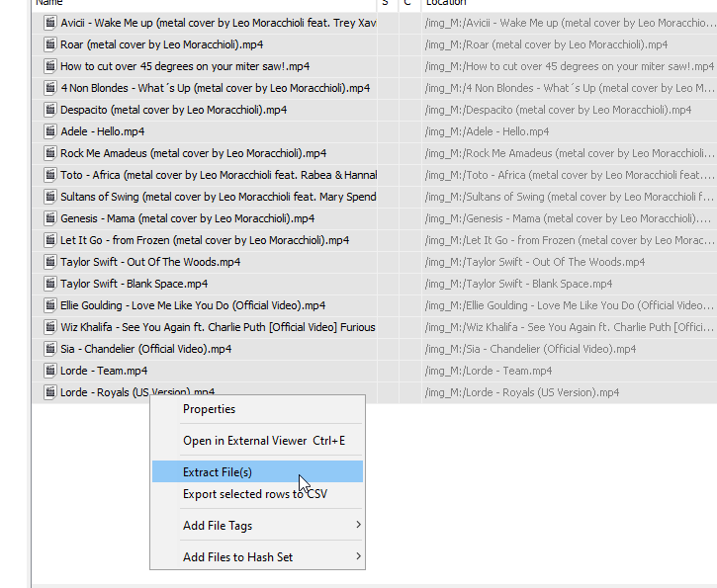This screenshot has width=717, height=588.
Task: Open Properties from the context menu
Action: (257, 409)
